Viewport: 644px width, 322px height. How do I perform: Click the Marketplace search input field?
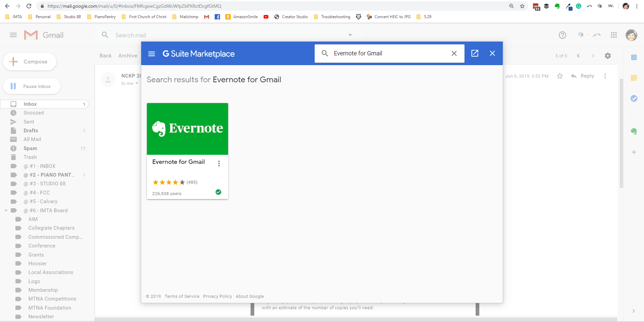tap(389, 53)
